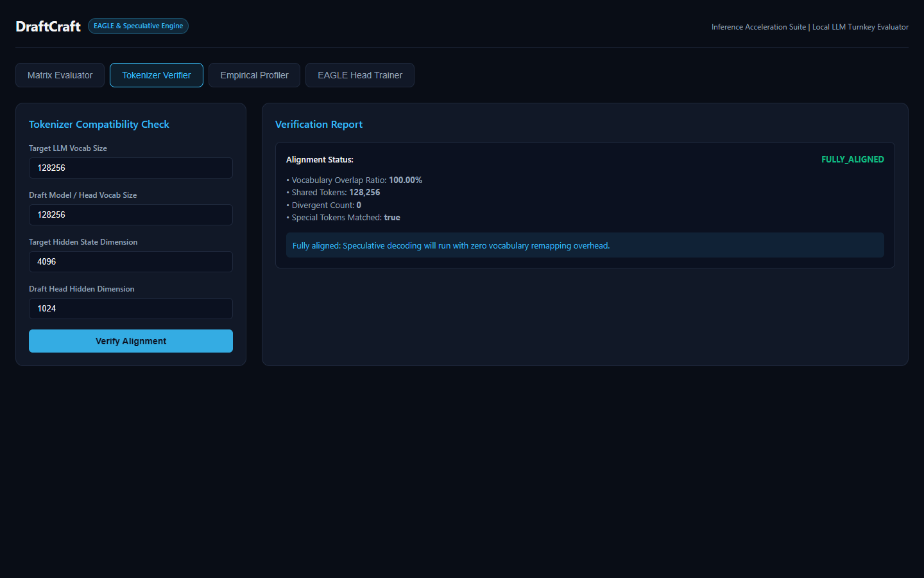The image size is (924, 578).
Task: Click the Shared Tokens: 128,256 line
Action: [333, 193]
